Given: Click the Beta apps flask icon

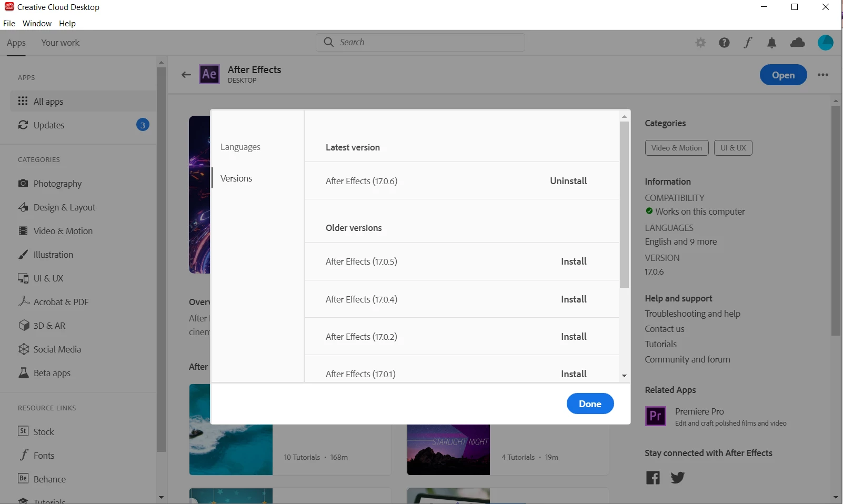Looking at the screenshot, I should tap(24, 372).
